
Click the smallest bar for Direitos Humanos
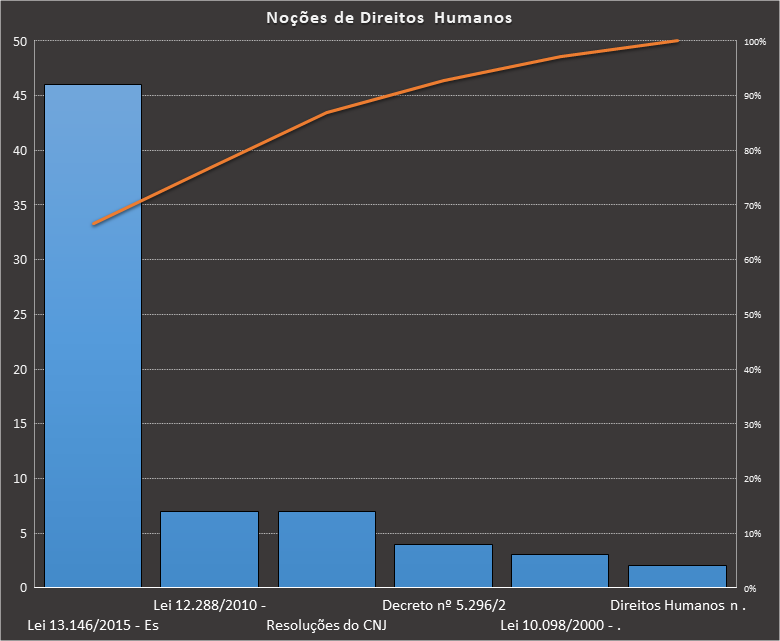pyautogui.click(x=677, y=576)
